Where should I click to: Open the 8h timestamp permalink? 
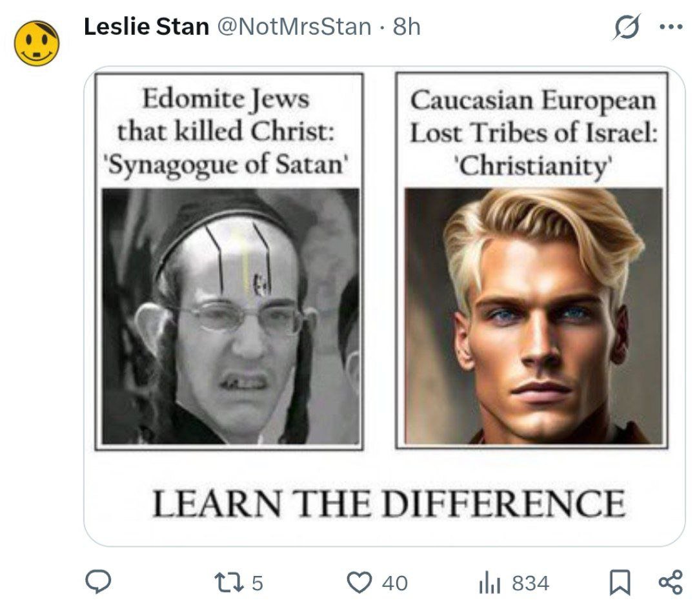(407, 26)
